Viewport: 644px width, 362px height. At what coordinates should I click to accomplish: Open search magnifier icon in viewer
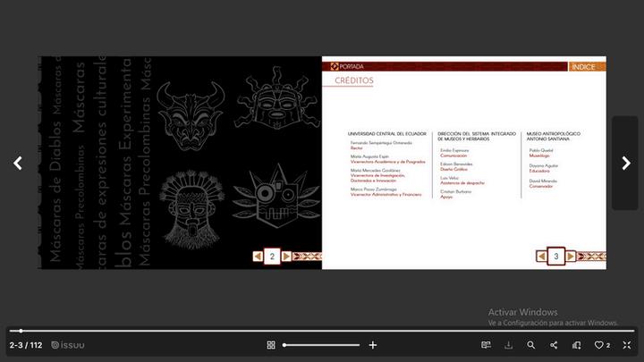[531, 345]
